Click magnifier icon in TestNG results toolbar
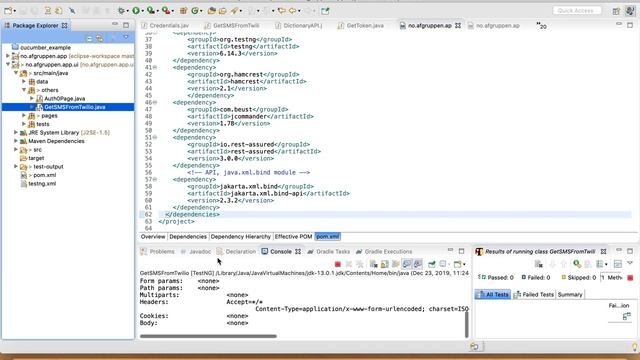 576,264
